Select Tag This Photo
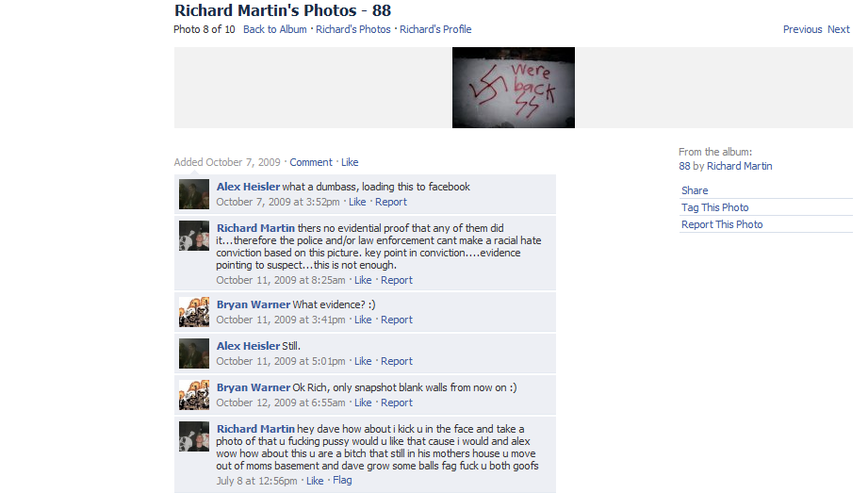 (714, 207)
